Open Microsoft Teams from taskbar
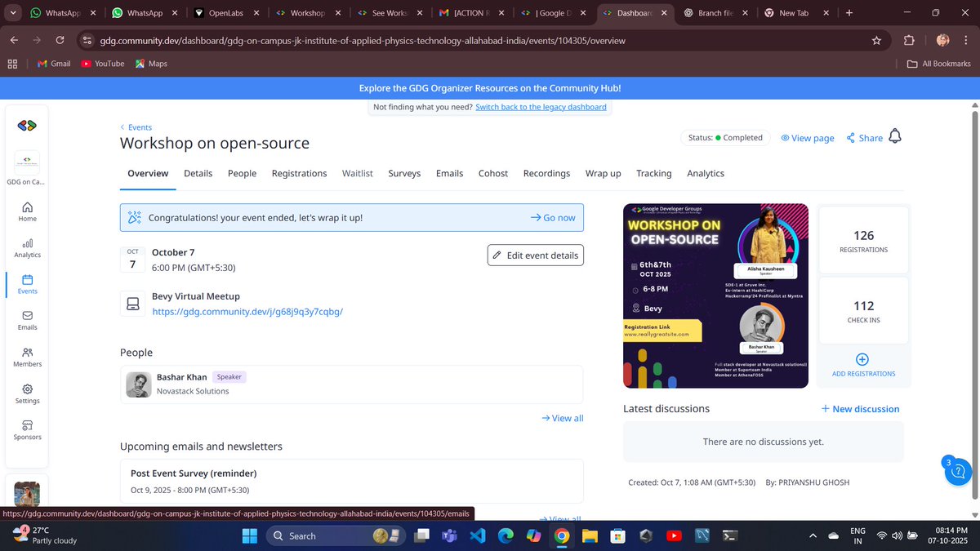The height and width of the screenshot is (551, 980). pos(448,535)
